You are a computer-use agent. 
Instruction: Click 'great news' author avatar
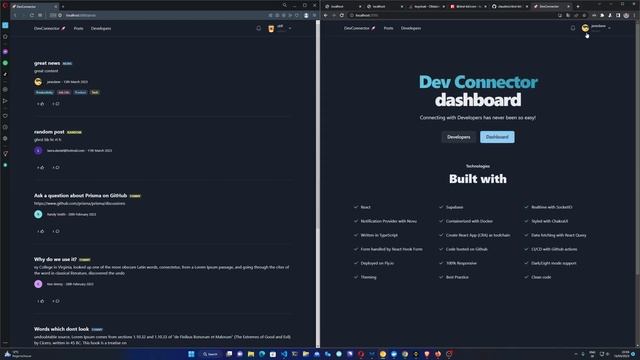[38, 82]
